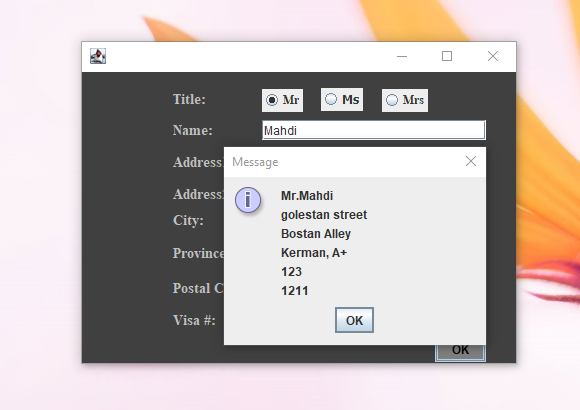Viewport: 580px width, 410px height.
Task: Select the Mr title radio button
Action: tap(282, 100)
